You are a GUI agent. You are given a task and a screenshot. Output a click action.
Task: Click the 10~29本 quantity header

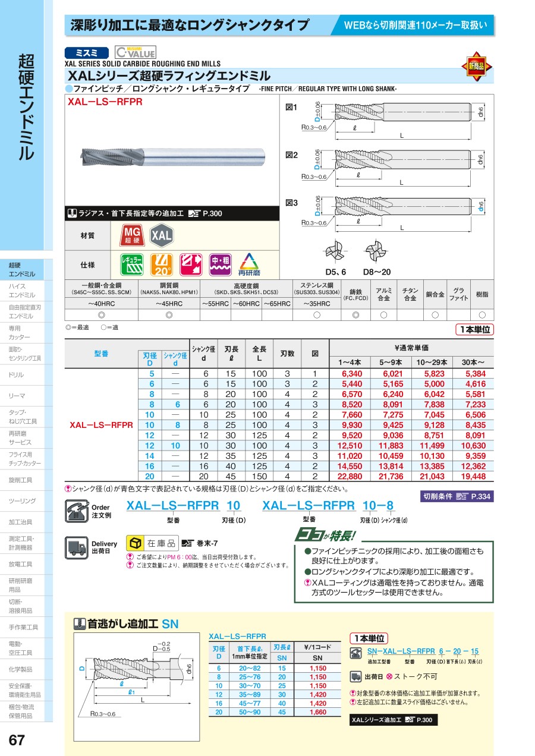tap(433, 362)
